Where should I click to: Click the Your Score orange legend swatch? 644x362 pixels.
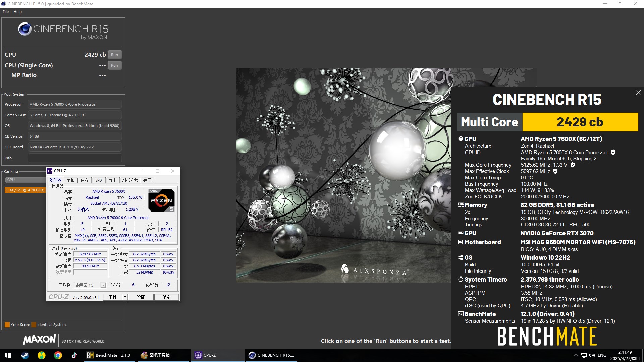[7, 325]
